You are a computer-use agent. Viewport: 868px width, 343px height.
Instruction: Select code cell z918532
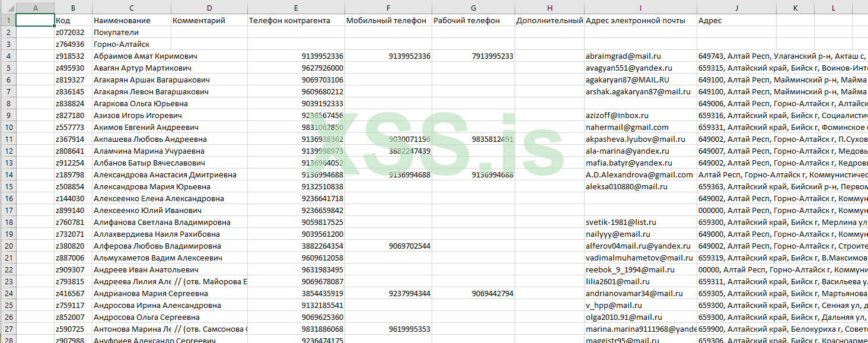tap(73, 56)
